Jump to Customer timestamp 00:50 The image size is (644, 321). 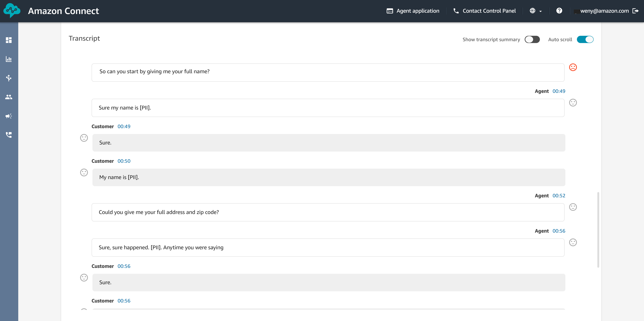point(124,161)
